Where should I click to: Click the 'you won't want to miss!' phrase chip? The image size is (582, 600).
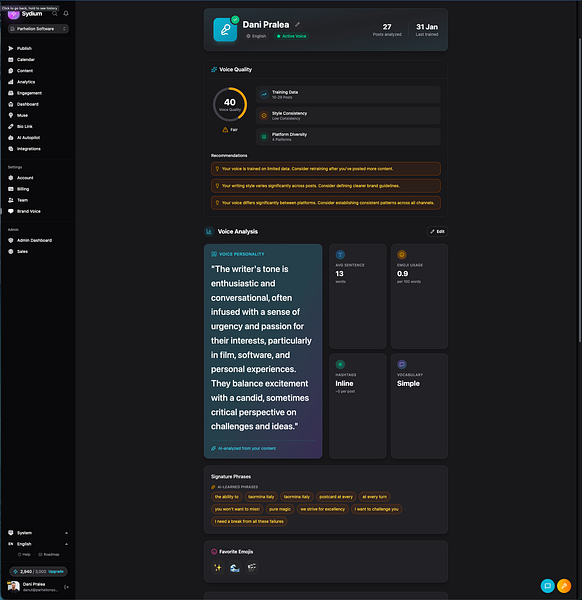coord(237,509)
